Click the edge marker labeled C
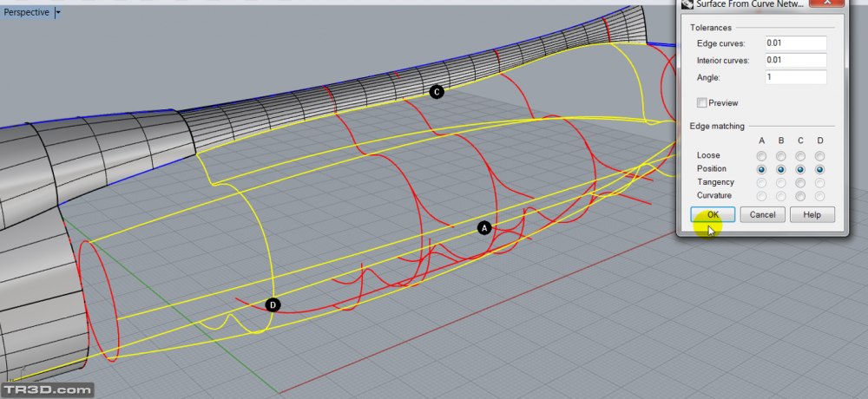The image size is (868, 399). (x=437, y=91)
